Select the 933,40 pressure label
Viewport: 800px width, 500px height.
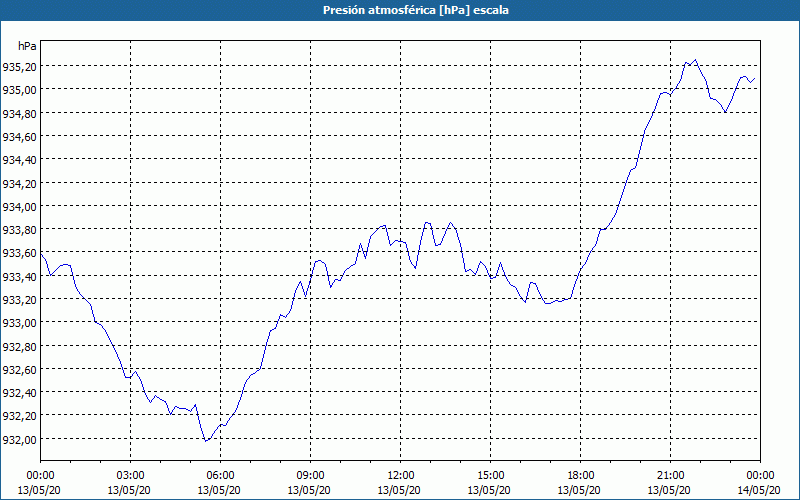[19, 277]
